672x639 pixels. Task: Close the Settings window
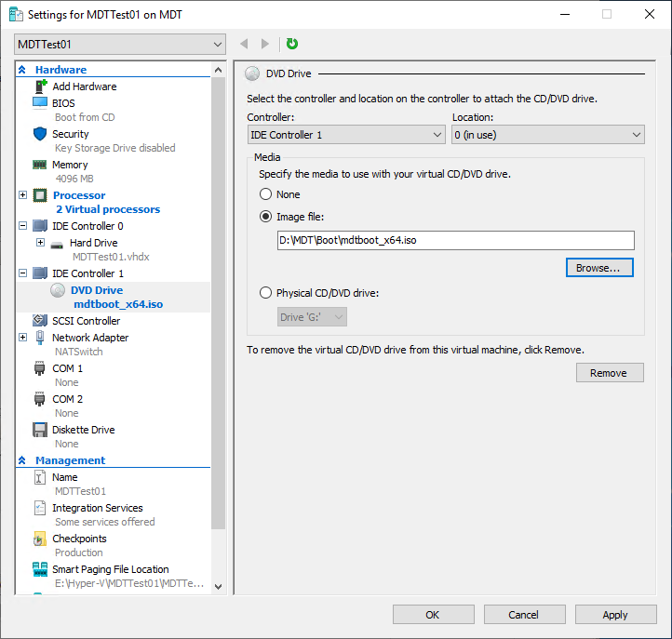tap(650, 14)
